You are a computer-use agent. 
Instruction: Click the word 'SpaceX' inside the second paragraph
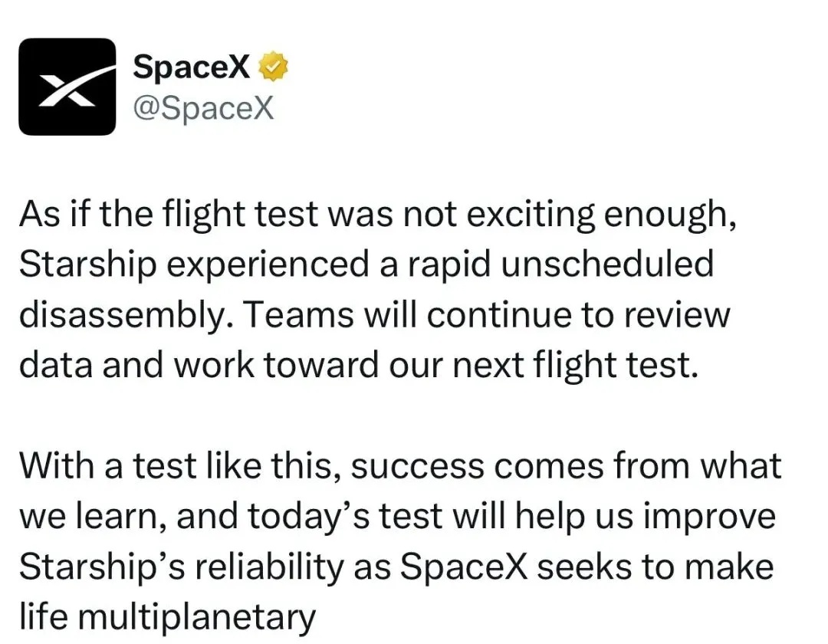pos(464,567)
